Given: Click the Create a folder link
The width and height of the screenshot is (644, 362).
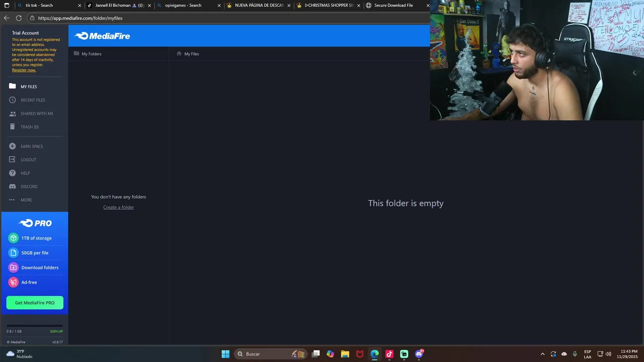Looking at the screenshot, I should coord(118,207).
